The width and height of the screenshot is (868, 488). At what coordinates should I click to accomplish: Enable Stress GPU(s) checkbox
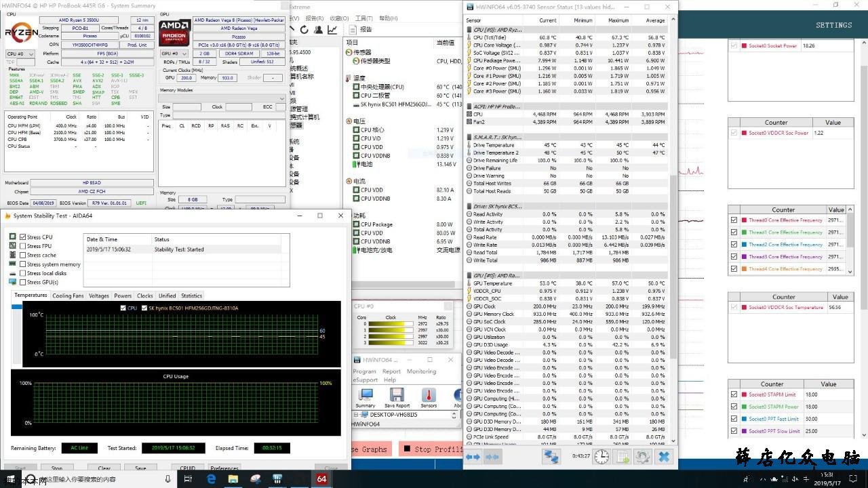[23, 282]
